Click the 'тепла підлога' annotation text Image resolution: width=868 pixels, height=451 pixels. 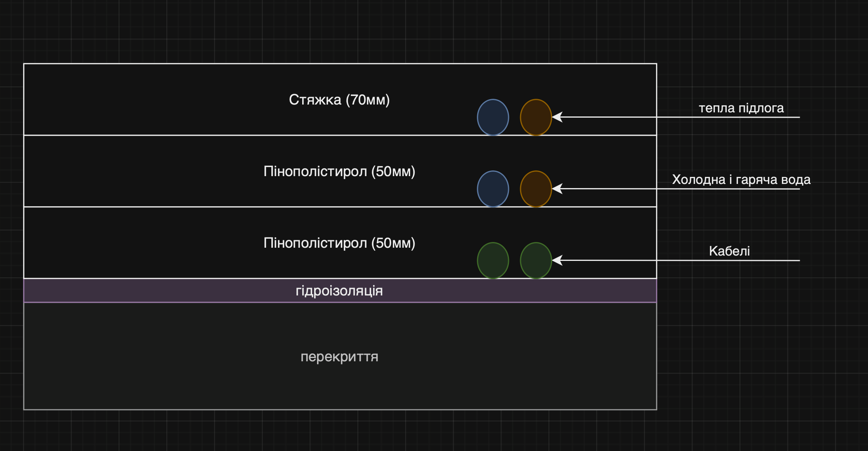741,108
